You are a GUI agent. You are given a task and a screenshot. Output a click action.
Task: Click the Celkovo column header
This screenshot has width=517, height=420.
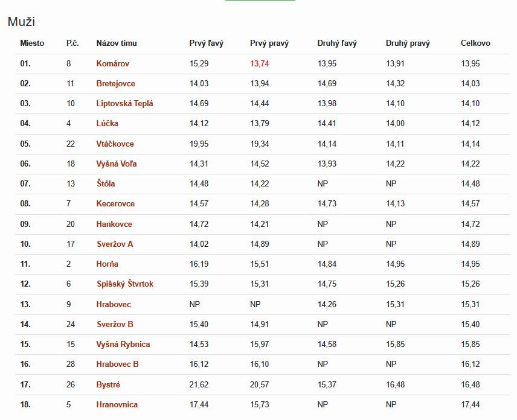click(x=475, y=43)
